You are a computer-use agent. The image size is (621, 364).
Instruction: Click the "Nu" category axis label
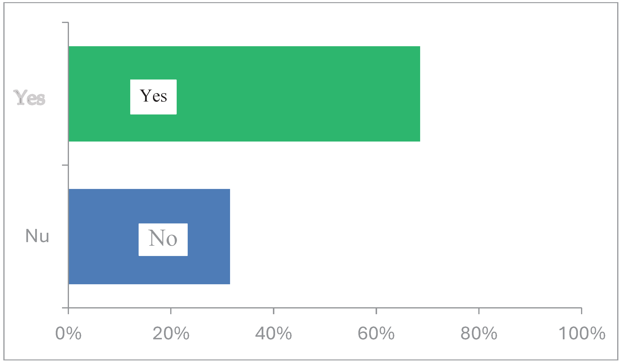tap(37, 236)
